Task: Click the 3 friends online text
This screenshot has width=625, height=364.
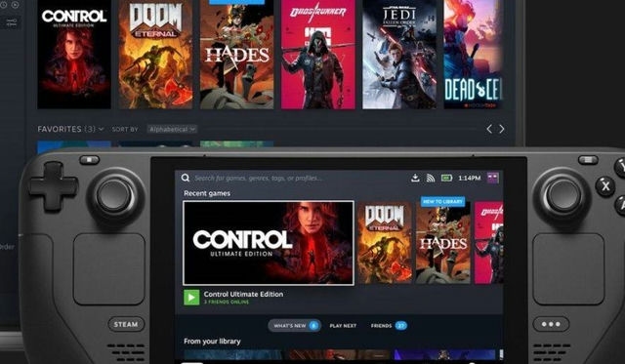Action: 226,302
